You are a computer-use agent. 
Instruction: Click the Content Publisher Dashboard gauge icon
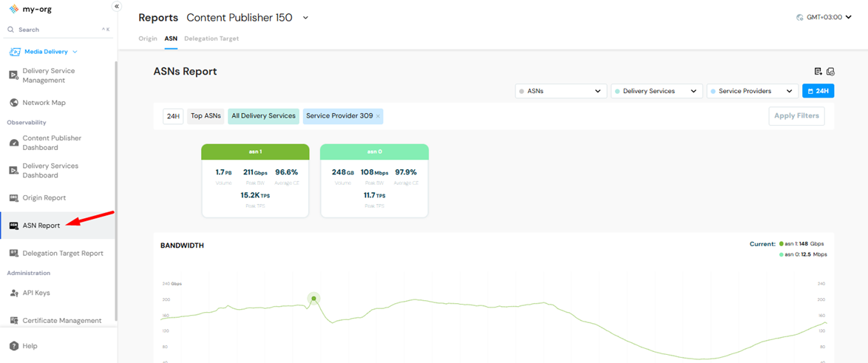click(14, 143)
